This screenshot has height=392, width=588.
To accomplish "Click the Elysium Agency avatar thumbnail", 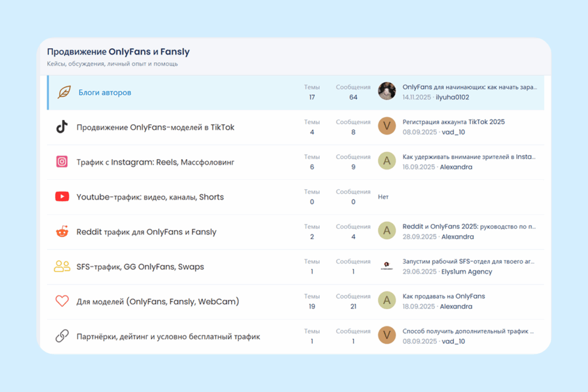I will [x=386, y=266].
